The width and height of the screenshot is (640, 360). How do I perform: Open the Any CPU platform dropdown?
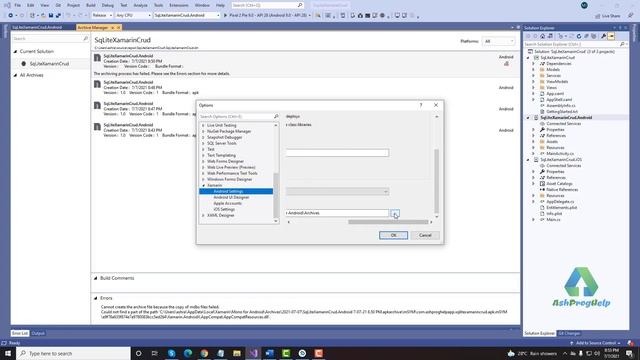pos(133,15)
